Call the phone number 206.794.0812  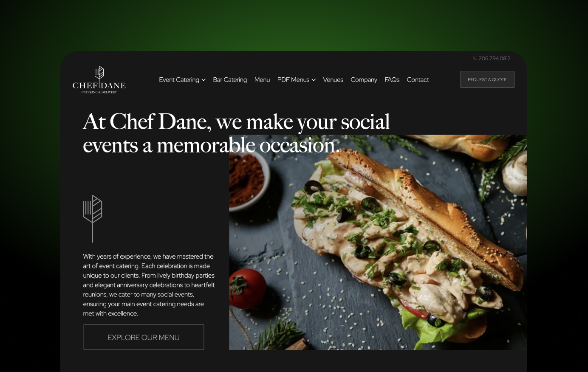495,59
